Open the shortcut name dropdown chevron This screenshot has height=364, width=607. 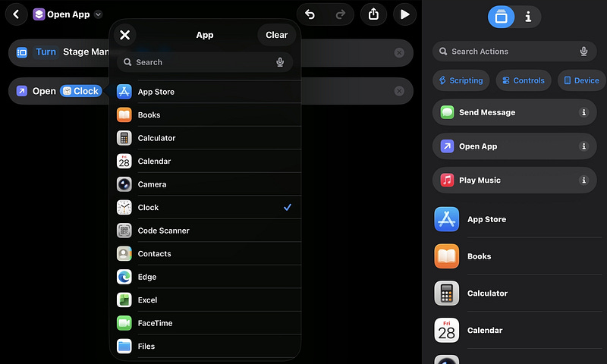[99, 14]
